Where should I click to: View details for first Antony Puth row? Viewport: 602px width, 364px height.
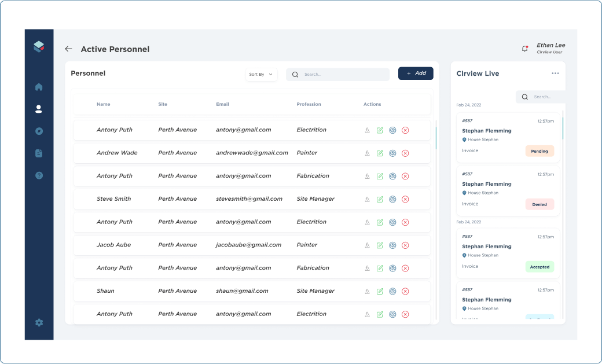(x=392, y=130)
